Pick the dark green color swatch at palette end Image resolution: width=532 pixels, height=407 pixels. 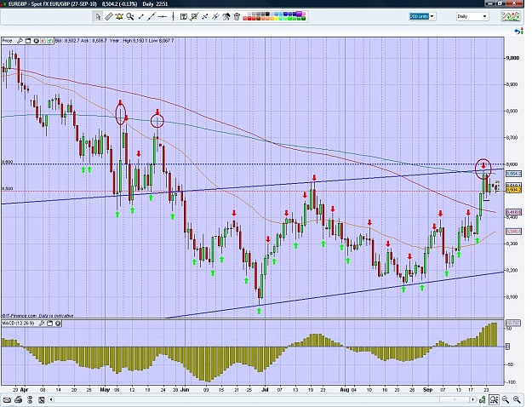click(303, 20)
